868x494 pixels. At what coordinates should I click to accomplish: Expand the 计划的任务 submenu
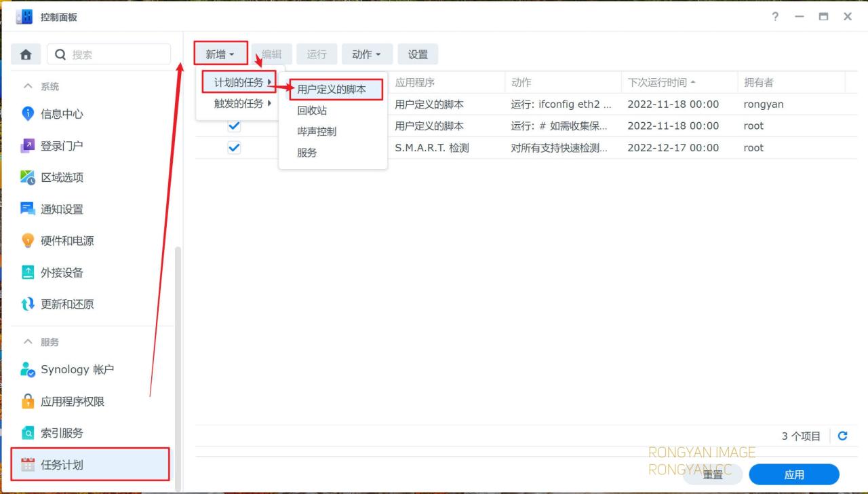(x=240, y=83)
